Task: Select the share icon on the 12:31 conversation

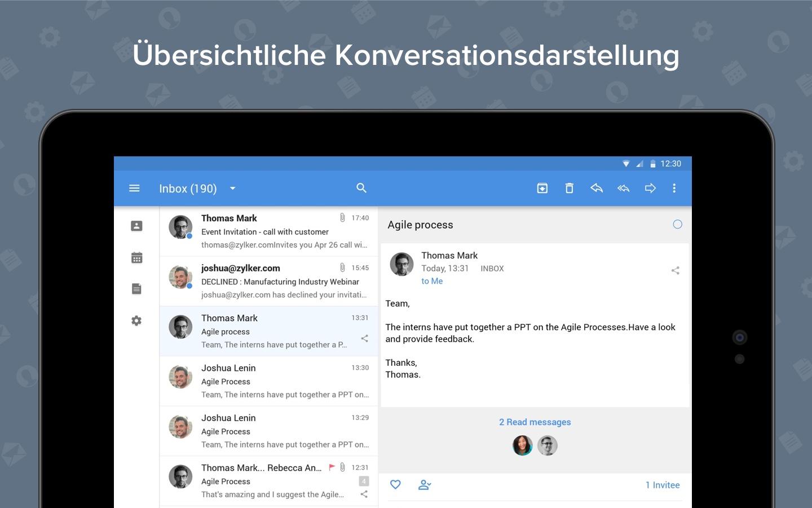Action: (364, 494)
